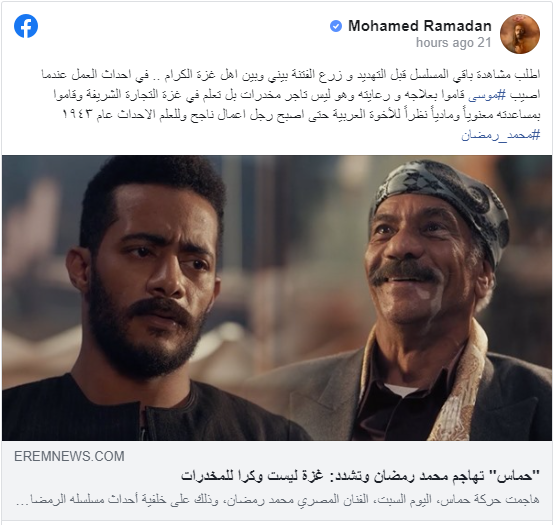Click the trailing ellipsis of the description
555x525 pixels.
pos(22,503)
